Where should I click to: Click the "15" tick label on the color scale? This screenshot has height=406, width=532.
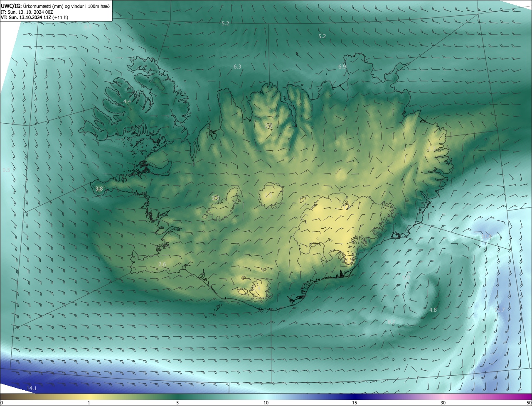[355, 403]
